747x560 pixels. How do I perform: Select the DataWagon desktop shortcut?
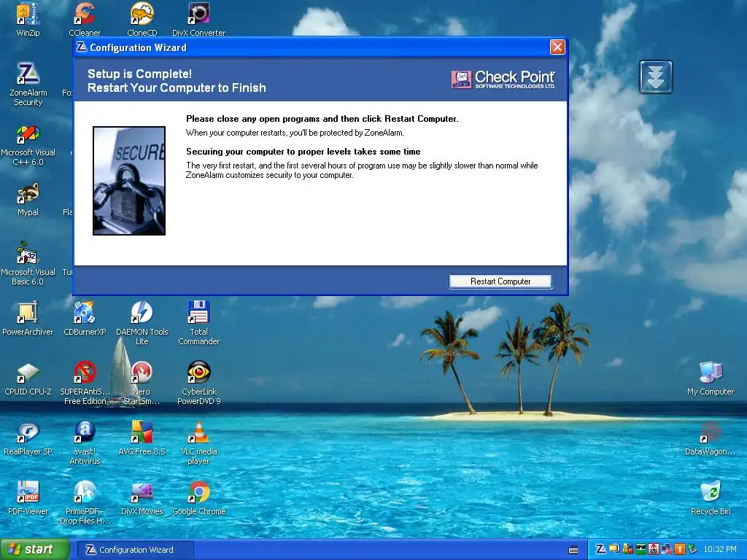click(x=711, y=438)
